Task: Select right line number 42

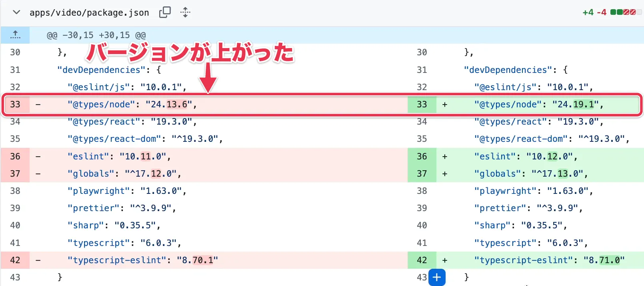Action: [x=422, y=260]
